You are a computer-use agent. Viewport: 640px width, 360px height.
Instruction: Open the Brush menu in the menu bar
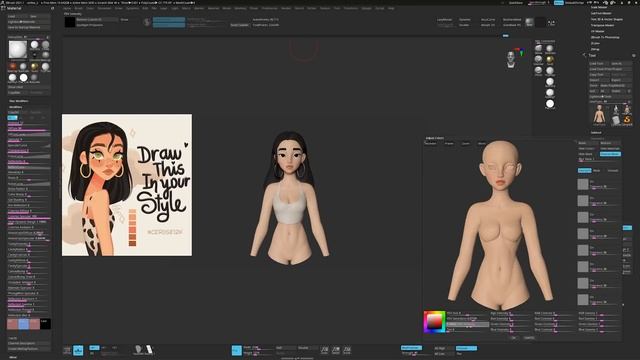(x=78, y=8)
